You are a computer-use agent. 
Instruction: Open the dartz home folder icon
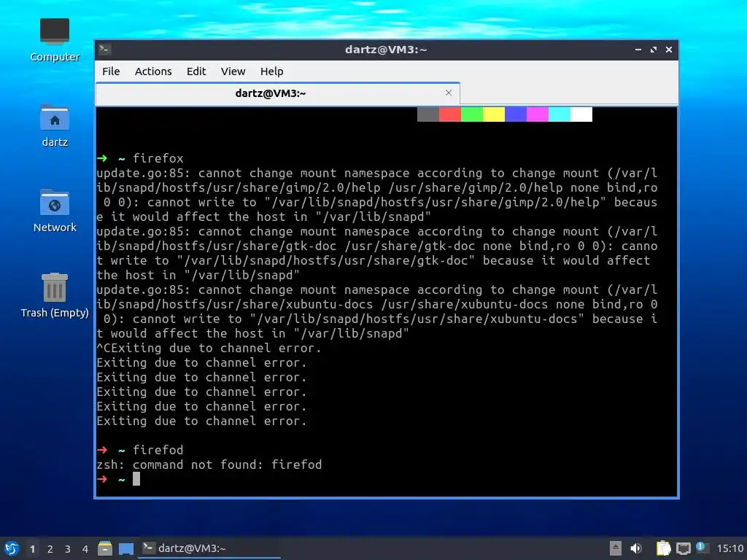click(54, 125)
